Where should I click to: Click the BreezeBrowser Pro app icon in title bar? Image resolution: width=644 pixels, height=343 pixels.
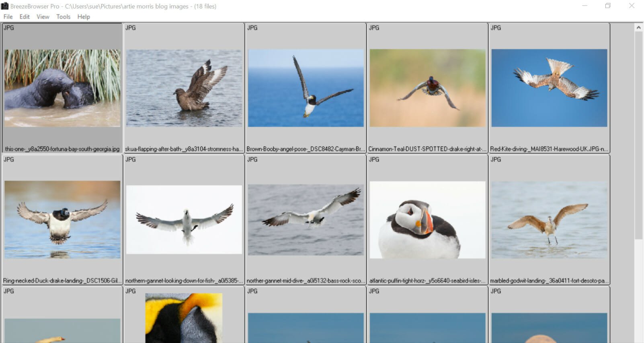click(5, 6)
